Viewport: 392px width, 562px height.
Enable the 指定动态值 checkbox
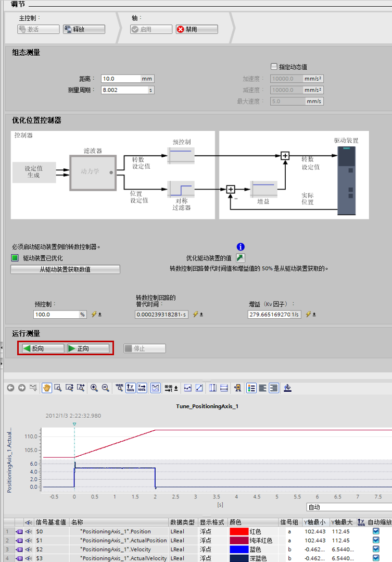[274, 67]
